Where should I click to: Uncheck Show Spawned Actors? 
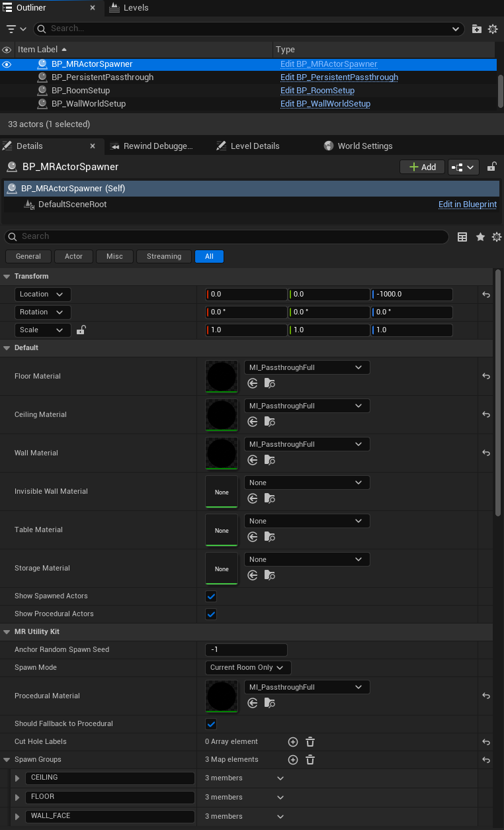click(x=211, y=596)
